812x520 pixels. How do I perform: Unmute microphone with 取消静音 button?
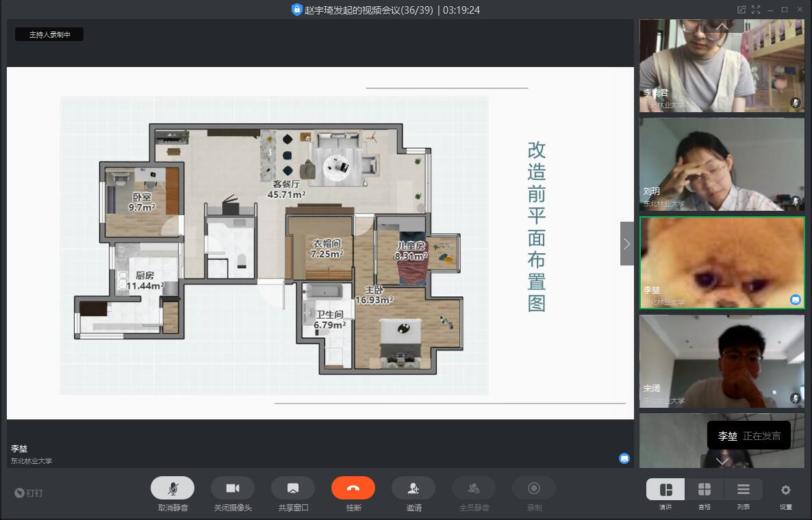[x=173, y=489]
